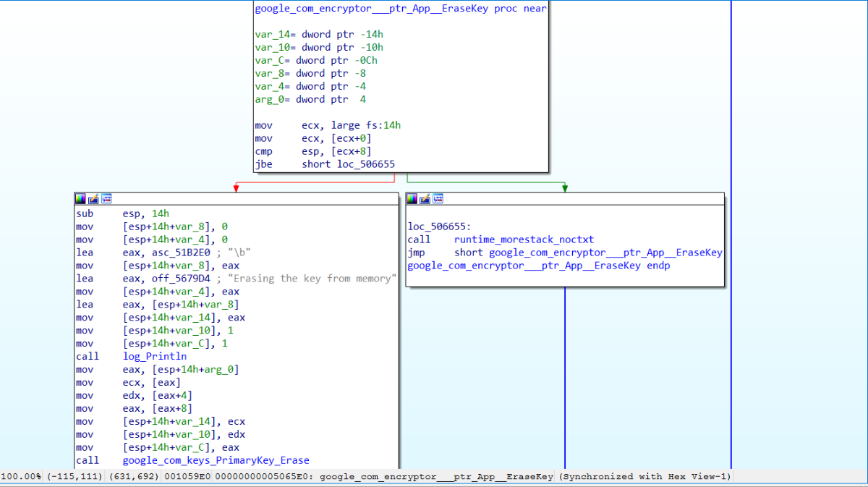Click the group nodes icon on the loc_506655 block
This screenshot has width=868, height=487.
pos(438,198)
